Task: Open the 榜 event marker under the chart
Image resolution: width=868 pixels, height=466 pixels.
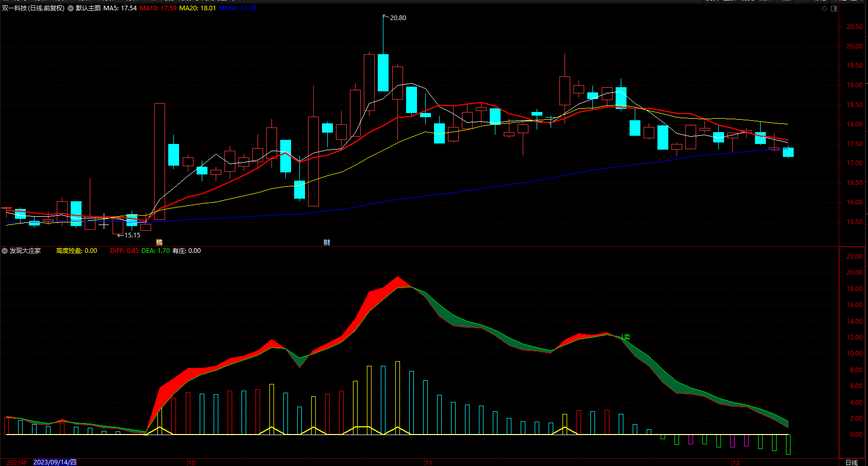Action: [x=159, y=242]
